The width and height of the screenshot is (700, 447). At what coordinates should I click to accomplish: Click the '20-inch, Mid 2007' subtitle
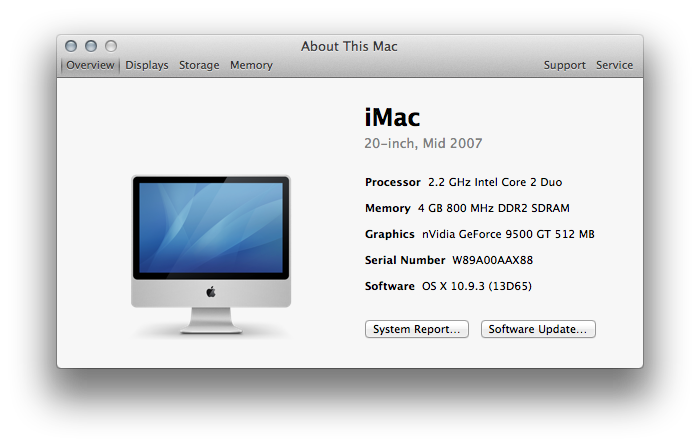click(423, 143)
